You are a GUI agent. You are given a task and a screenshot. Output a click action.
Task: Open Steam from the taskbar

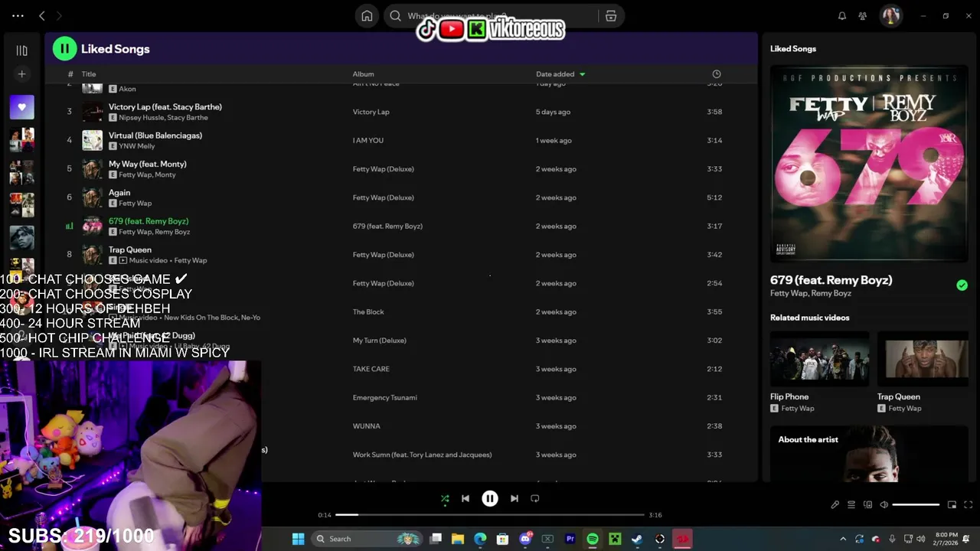pyautogui.click(x=636, y=539)
